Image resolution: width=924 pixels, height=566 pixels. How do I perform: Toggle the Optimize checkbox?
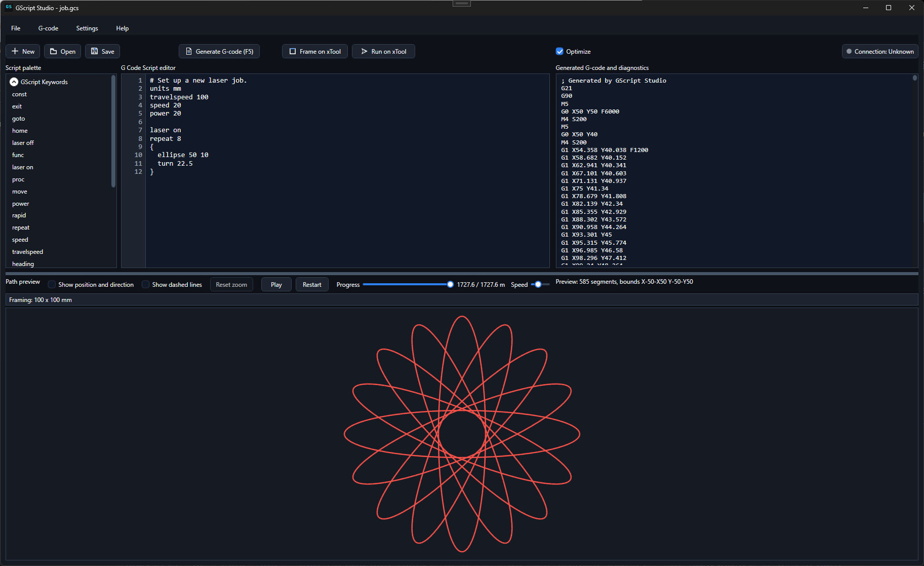(x=559, y=51)
